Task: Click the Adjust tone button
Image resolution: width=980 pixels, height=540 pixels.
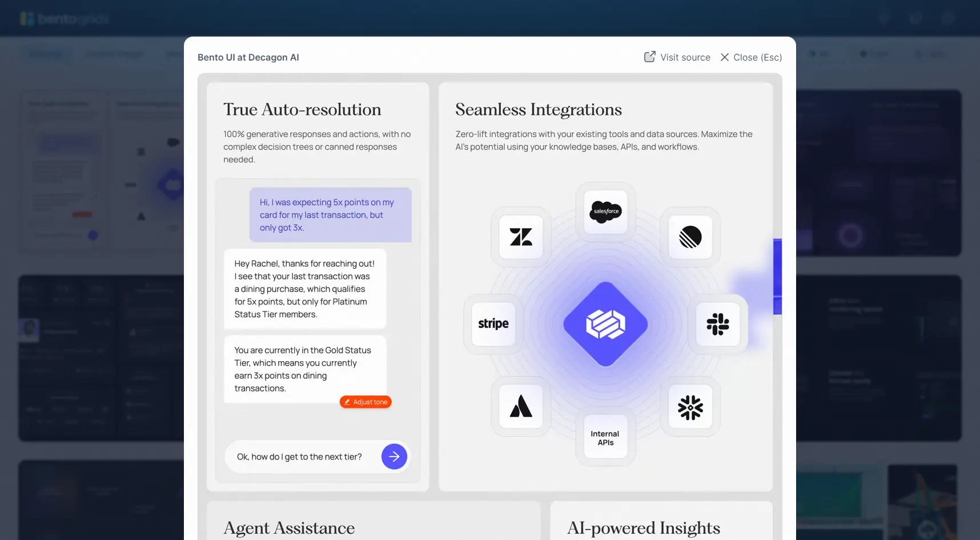Action: [366, 402]
